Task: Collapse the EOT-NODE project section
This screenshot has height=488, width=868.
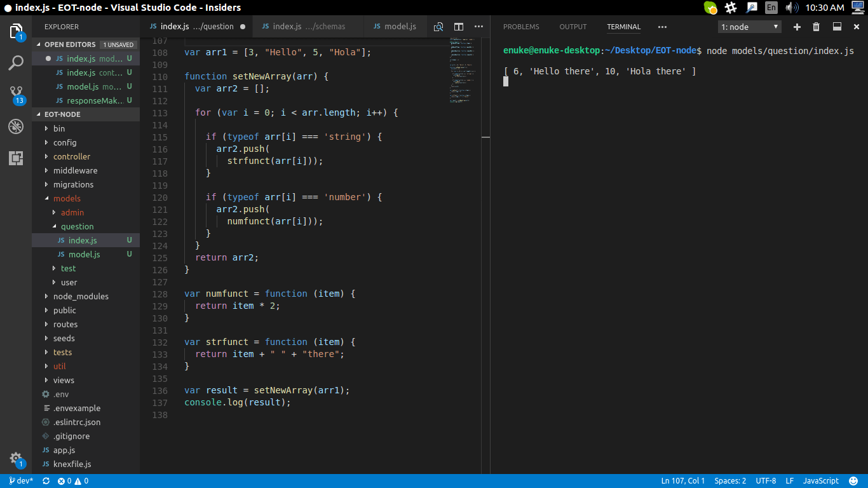Action: coord(86,114)
